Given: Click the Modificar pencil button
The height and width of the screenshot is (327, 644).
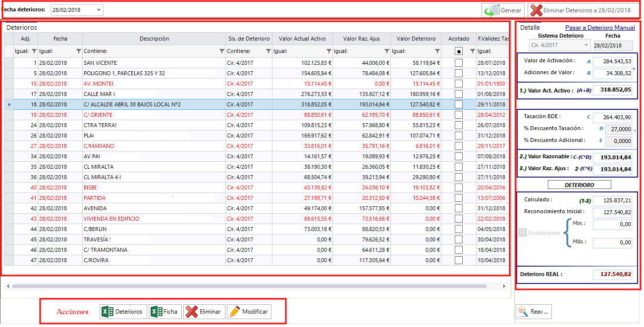Looking at the screenshot, I should (x=249, y=312).
